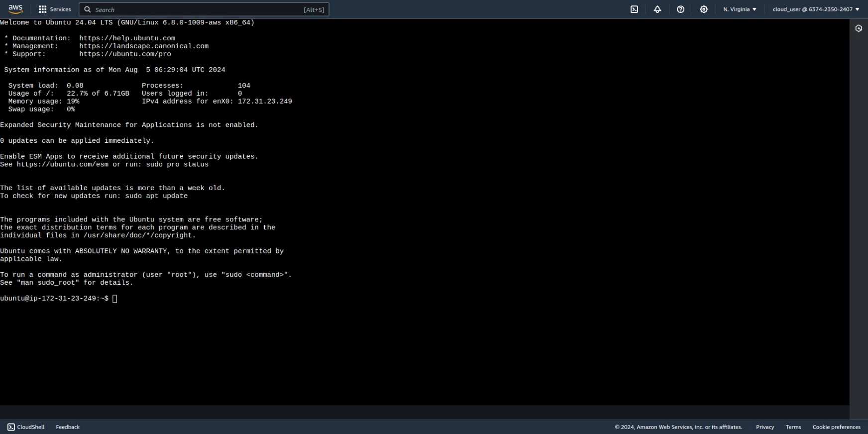Open the settings gear in the header
This screenshot has height=434, width=868.
click(704, 9)
